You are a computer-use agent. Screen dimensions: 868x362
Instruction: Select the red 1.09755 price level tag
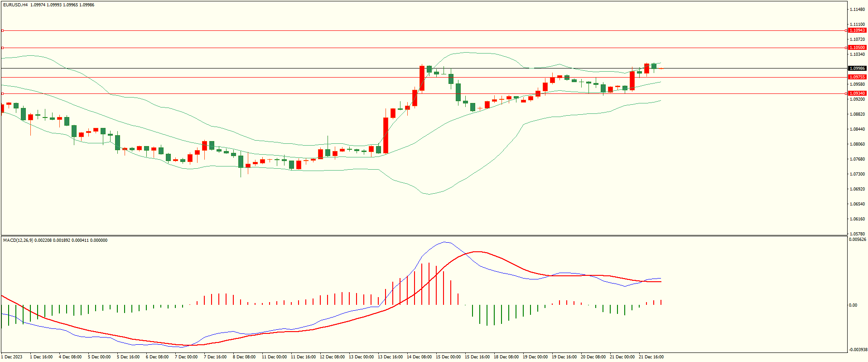click(857, 77)
